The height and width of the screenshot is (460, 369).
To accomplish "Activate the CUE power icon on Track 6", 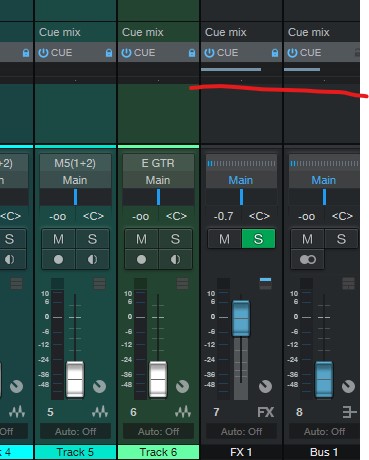I will click(126, 53).
